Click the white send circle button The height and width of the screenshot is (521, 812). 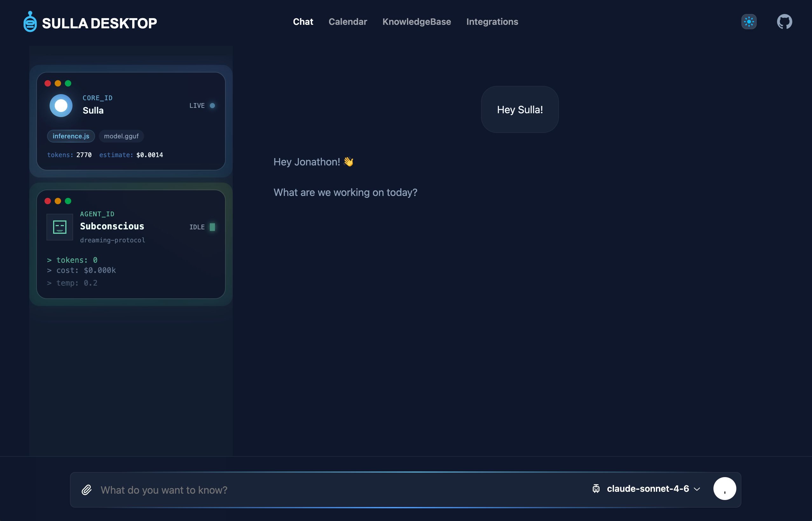click(x=724, y=489)
